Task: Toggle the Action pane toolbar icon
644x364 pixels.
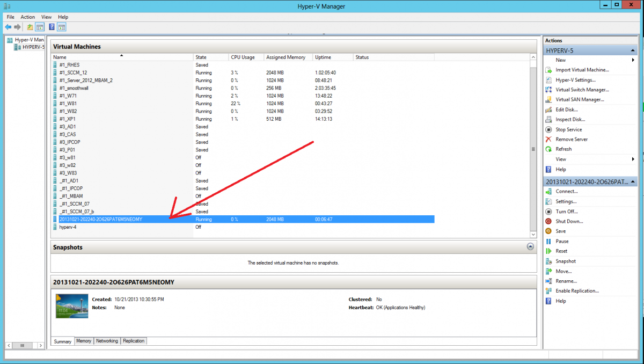Action: click(x=62, y=27)
